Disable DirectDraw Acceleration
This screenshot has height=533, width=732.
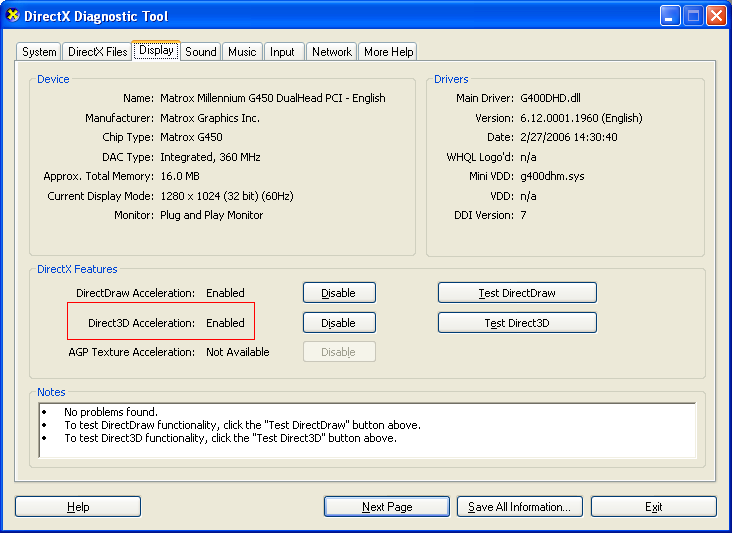339,293
